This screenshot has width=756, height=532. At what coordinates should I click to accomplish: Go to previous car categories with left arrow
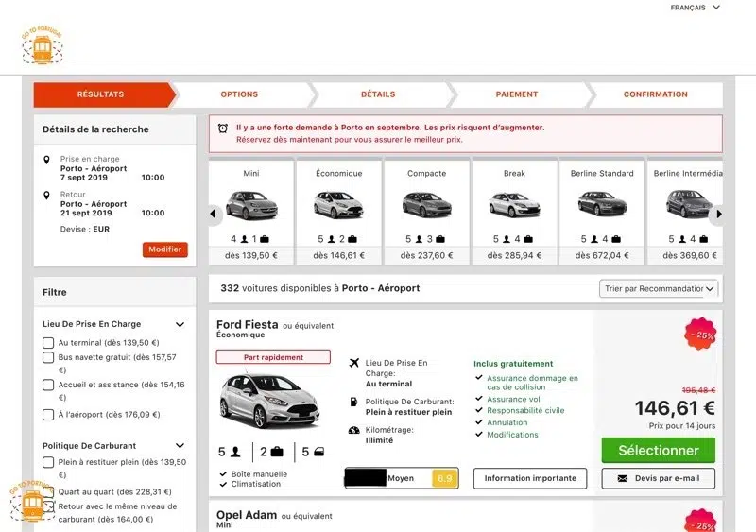point(214,214)
